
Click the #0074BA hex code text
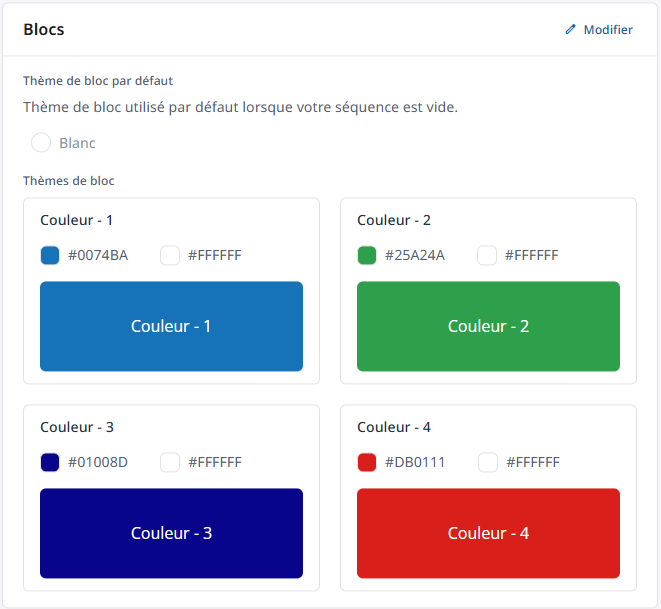[x=98, y=255]
